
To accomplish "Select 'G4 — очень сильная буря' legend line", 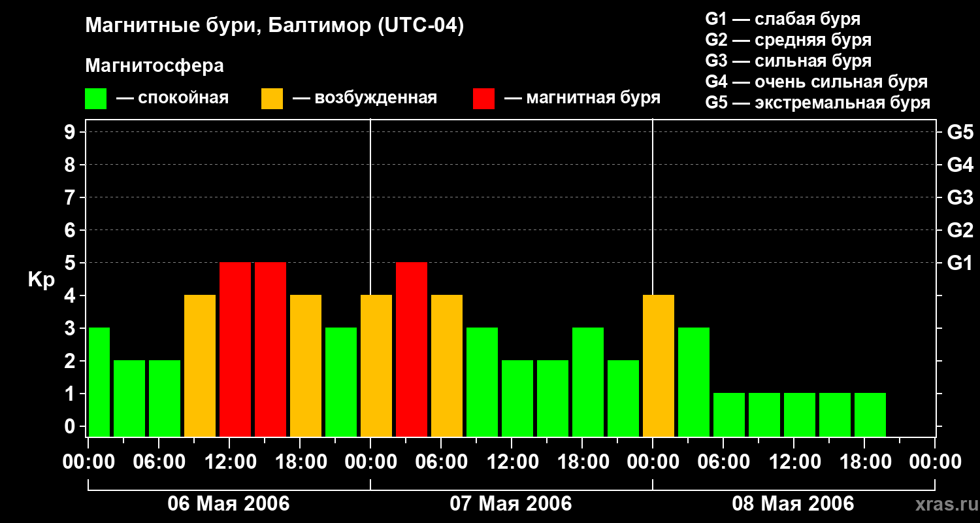I will pyautogui.click(x=817, y=82).
